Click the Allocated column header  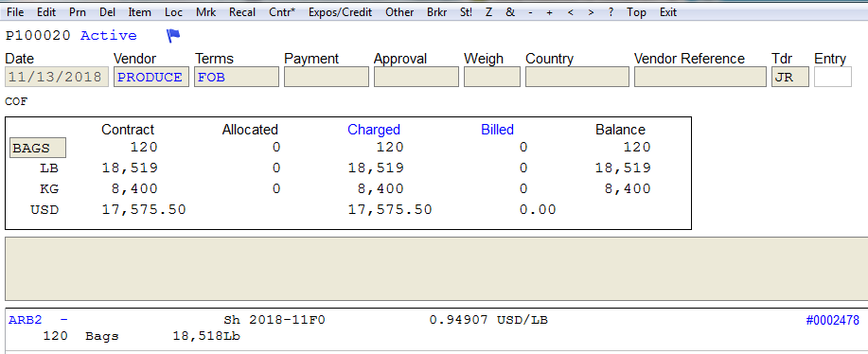click(x=250, y=130)
